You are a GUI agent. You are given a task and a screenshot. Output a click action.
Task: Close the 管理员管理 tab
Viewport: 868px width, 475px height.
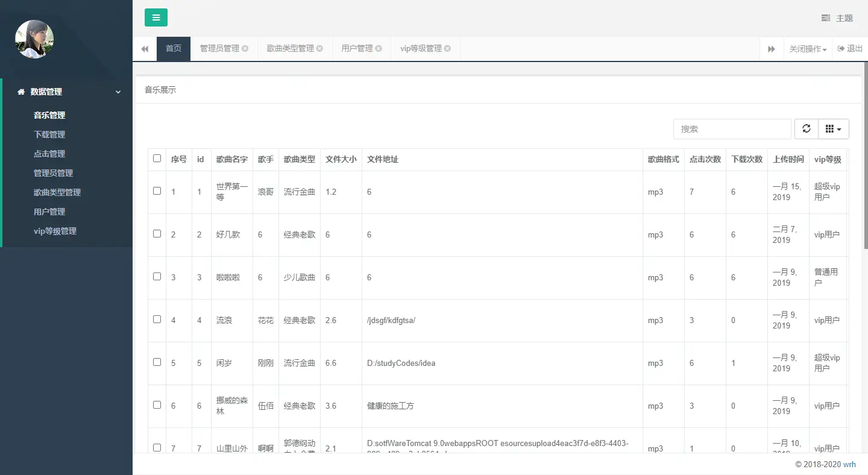(245, 49)
